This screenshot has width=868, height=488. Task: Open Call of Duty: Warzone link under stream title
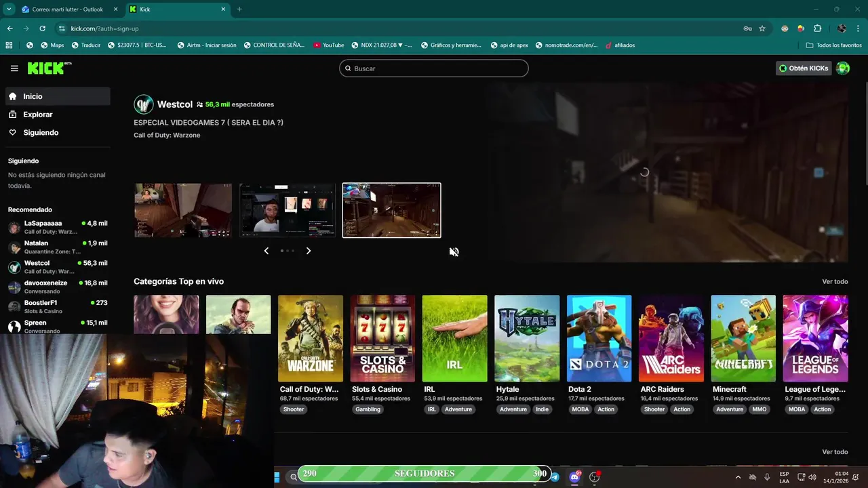click(167, 135)
